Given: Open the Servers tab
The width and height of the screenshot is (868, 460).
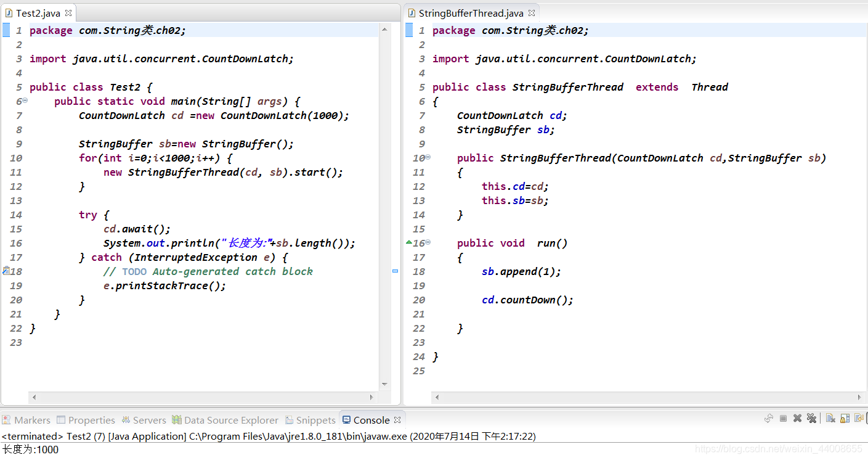Looking at the screenshot, I should tap(144, 420).
